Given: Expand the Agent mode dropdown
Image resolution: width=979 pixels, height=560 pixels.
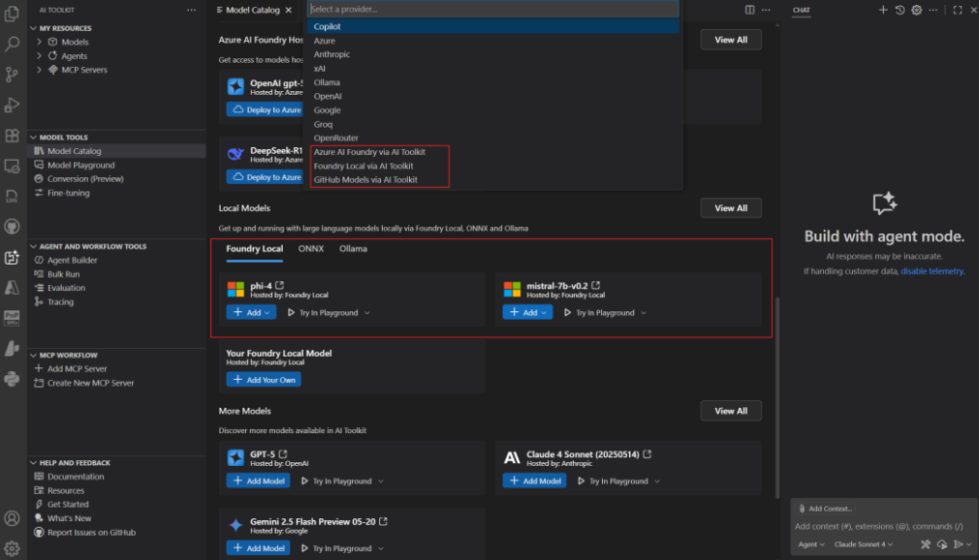Looking at the screenshot, I should pos(810,544).
